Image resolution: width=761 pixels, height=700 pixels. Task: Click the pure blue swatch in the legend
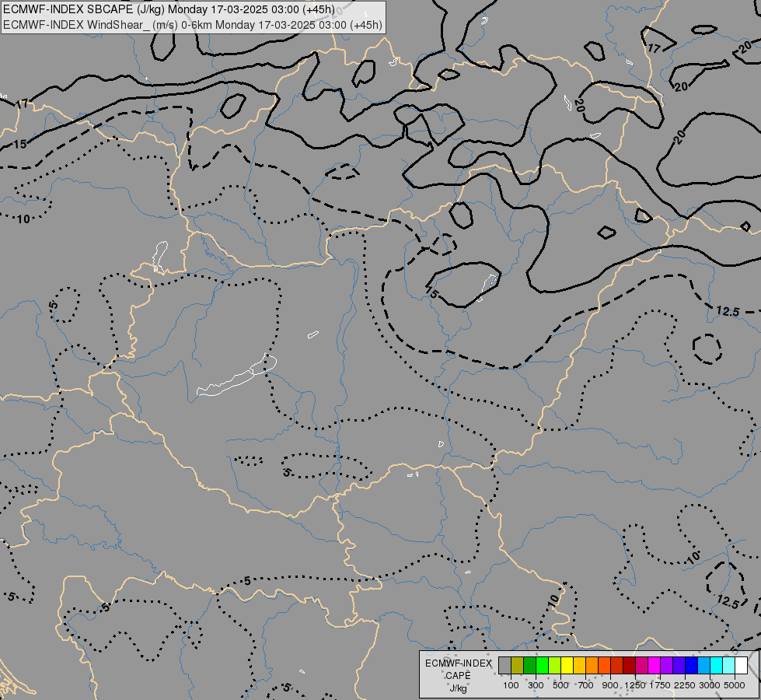[x=691, y=666]
